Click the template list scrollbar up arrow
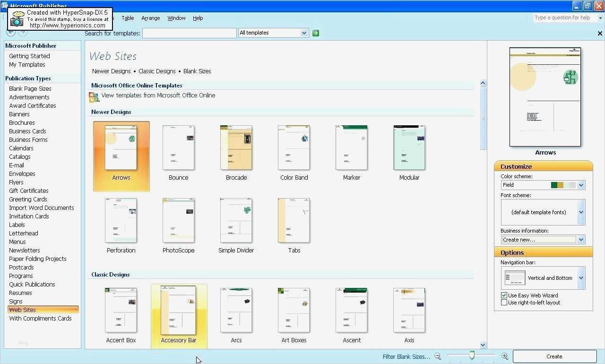The height and width of the screenshot is (364, 605). (x=483, y=83)
